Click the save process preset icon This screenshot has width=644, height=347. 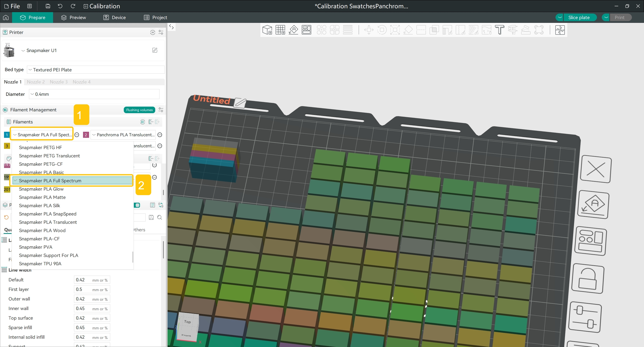[x=151, y=218]
